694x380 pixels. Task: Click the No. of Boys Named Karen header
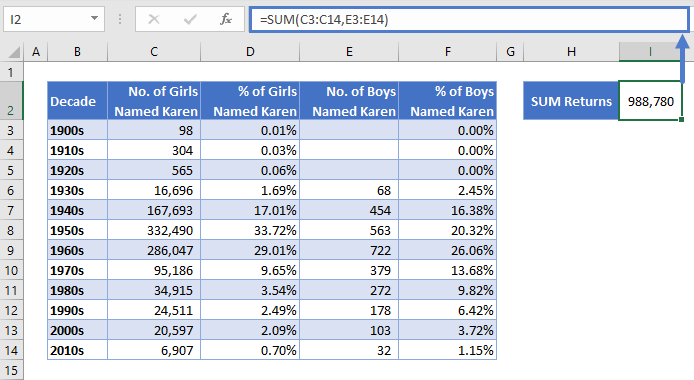point(349,101)
